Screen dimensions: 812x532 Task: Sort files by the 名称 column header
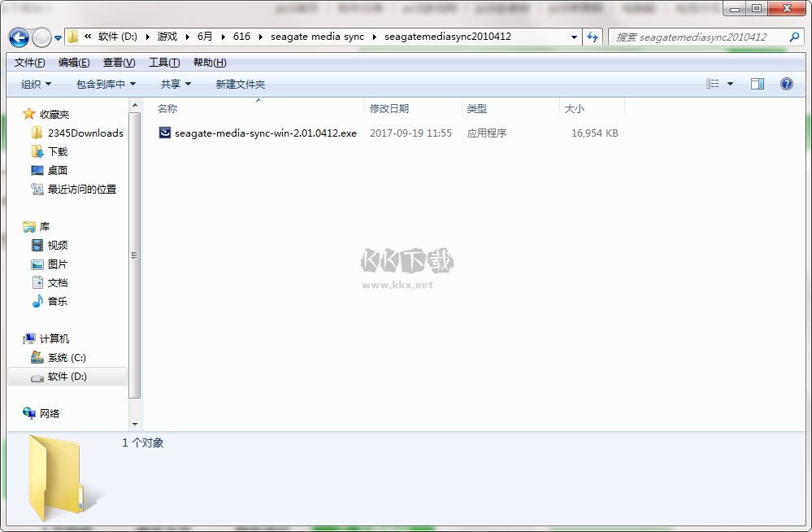pos(167,108)
